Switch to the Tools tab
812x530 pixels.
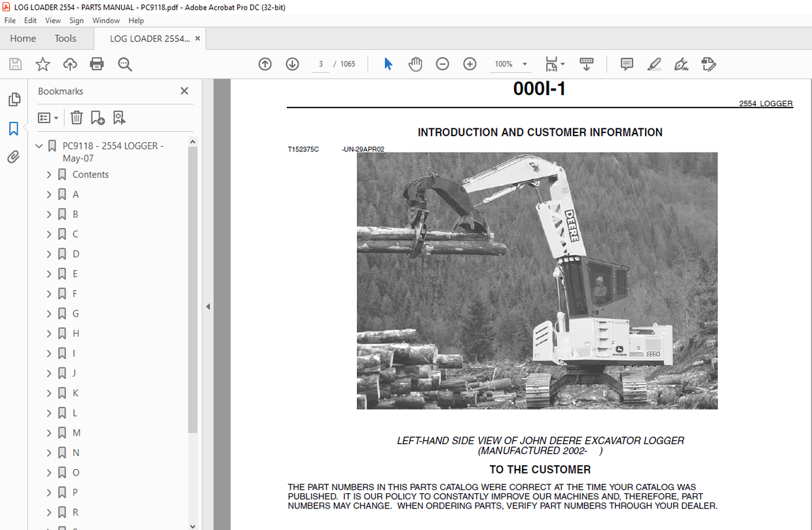(x=65, y=38)
